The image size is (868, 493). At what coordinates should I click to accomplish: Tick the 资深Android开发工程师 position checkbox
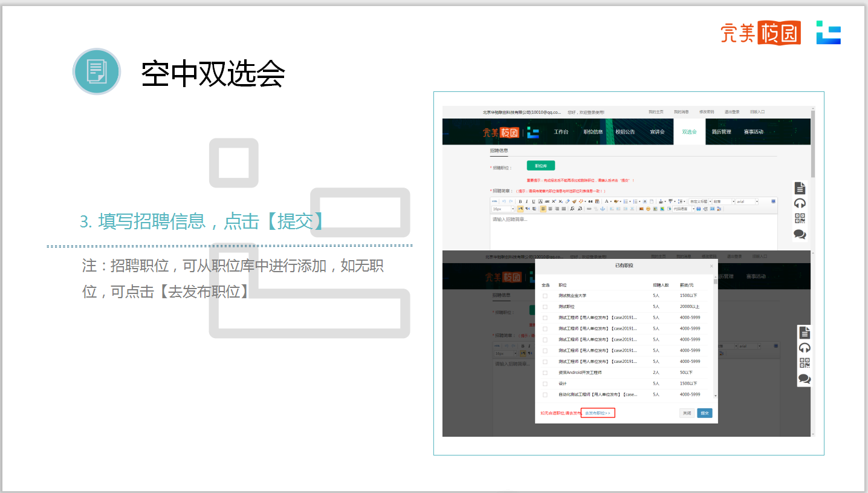(x=545, y=373)
